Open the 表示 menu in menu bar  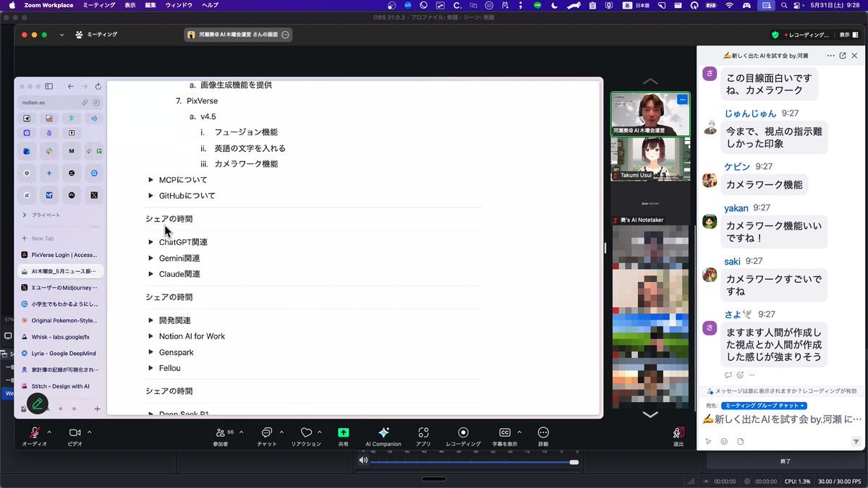point(130,5)
